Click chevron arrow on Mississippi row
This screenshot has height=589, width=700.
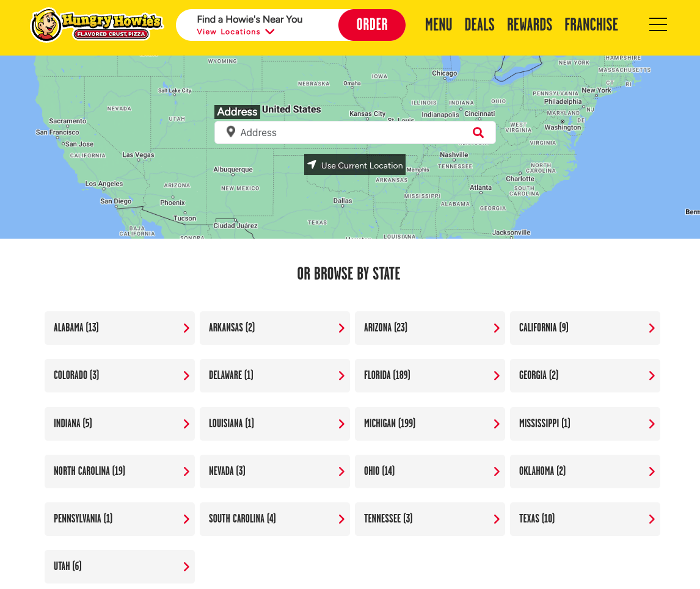pyautogui.click(x=652, y=424)
